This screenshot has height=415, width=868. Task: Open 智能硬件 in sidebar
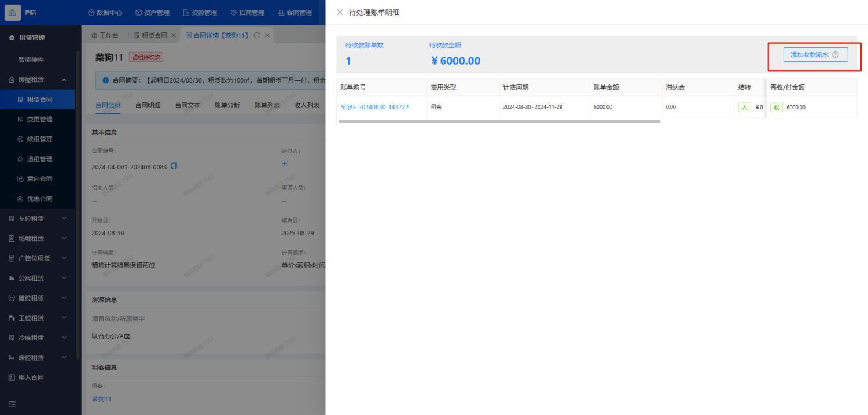coord(31,60)
